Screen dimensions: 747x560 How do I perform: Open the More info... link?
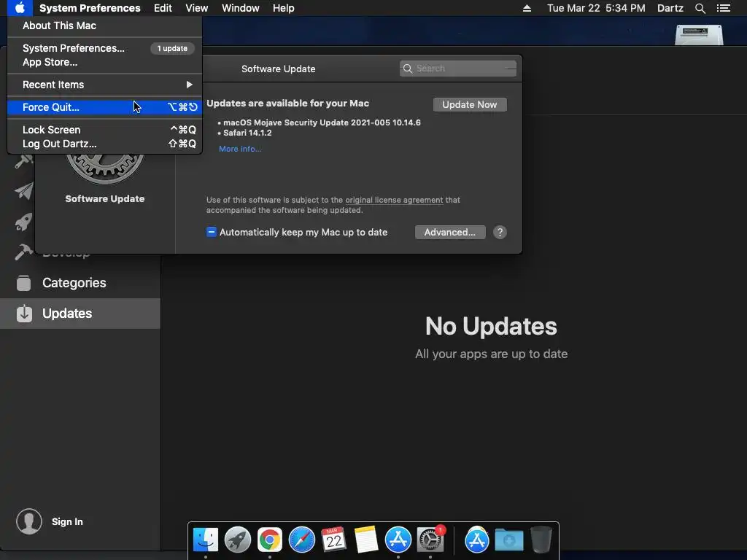tap(240, 149)
